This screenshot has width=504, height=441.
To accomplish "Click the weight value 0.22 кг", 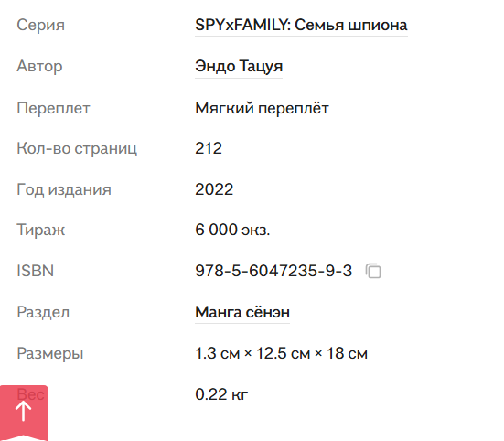I will tap(221, 394).
